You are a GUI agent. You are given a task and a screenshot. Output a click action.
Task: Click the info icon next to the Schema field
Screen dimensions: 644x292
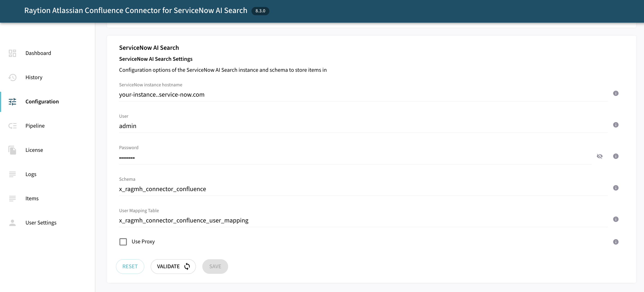click(x=616, y=188)
